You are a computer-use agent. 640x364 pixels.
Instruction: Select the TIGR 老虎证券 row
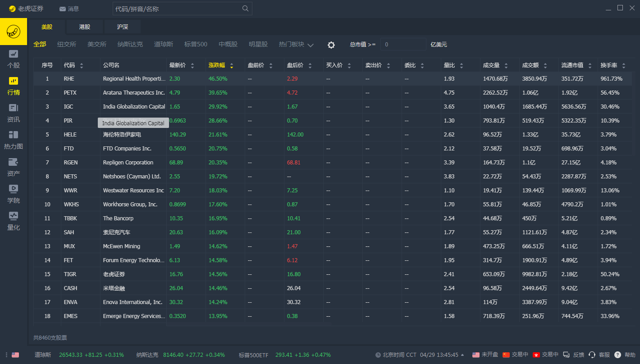[114, 274]
